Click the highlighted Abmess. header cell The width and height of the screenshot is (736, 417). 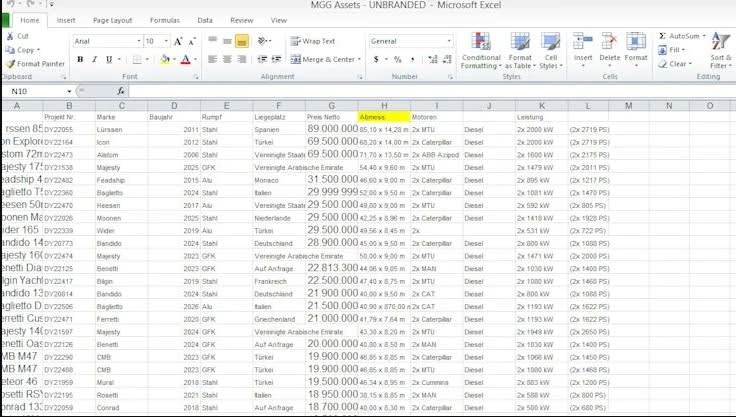(x=384, y=117)
